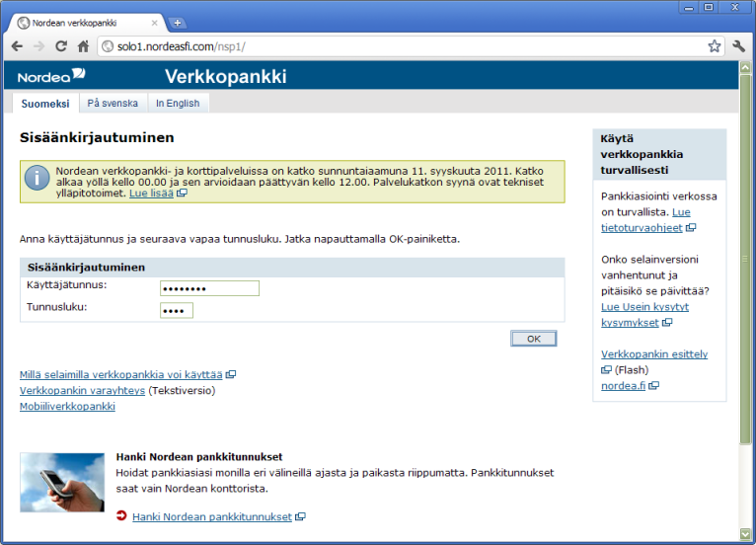Click the Hanki Nordean pankkitunnukset heading
Viewport: 756px width, 545px height.
click(199, 457)
